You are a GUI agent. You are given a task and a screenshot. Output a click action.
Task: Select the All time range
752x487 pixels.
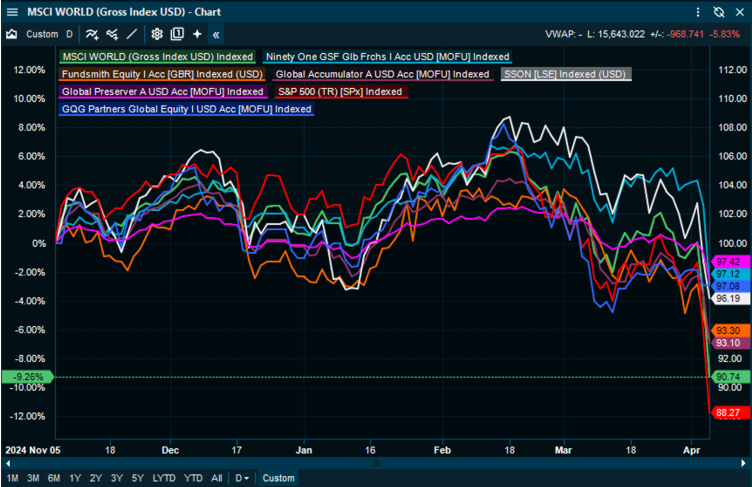[x=217, y=478]
